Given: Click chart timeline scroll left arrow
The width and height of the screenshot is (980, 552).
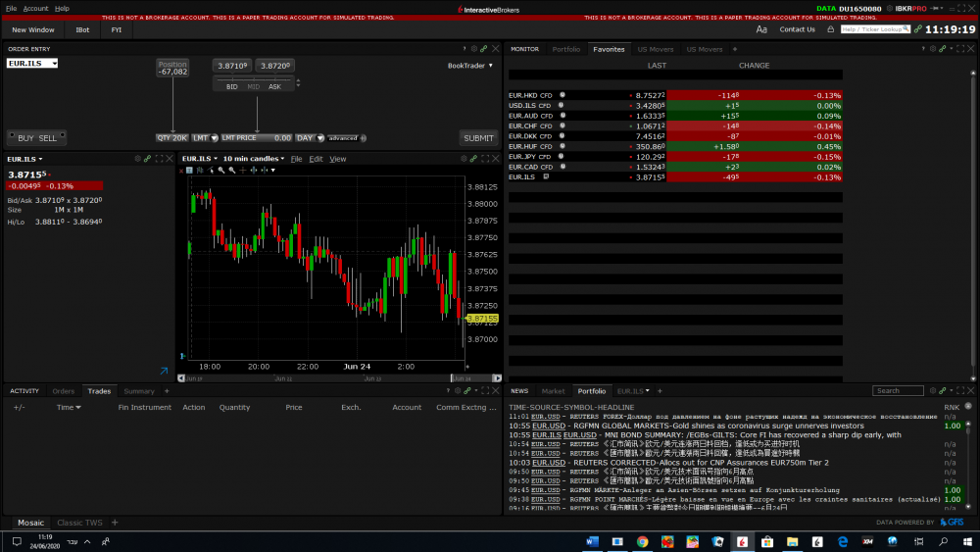Looking at the screenshot, I should pos(181,378).
